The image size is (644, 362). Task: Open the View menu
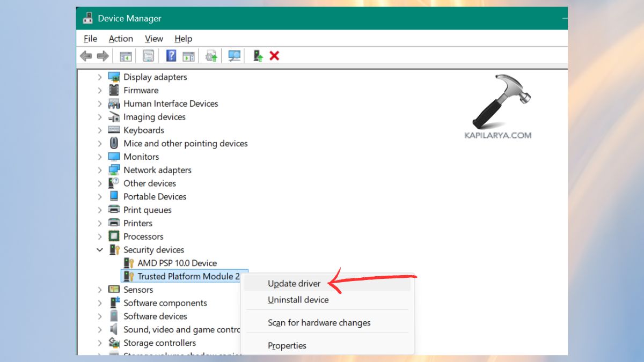[153, 38]
